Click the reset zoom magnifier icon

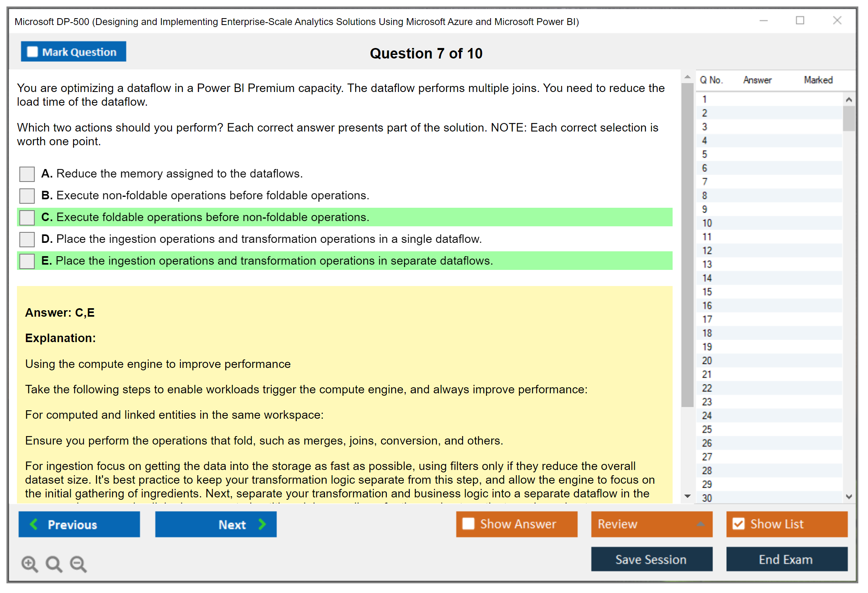point(53,564)
